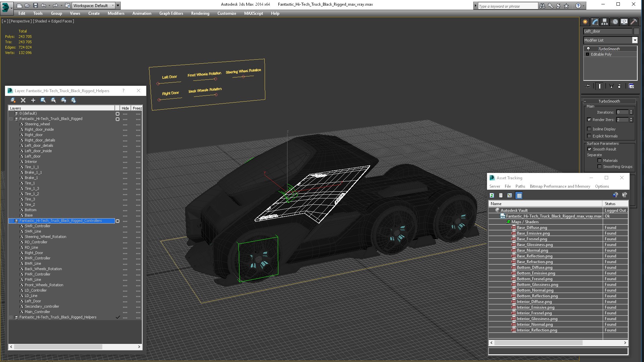This screenshot has width=644, height=362.
Task: Switch to the Modify command panel tab
Action: pos(595,22)
